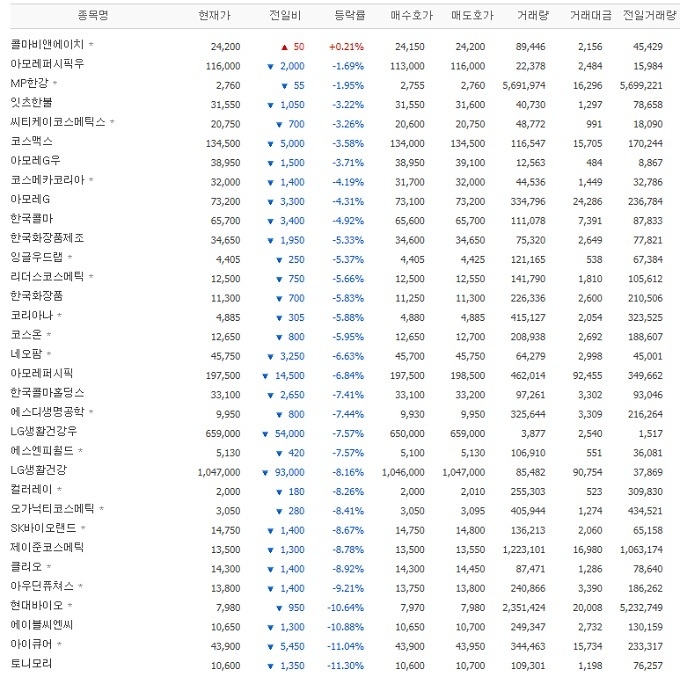Open stock 코스메카코리아
680x677 pixels.
pyautogui.click(x=47, y=180)
